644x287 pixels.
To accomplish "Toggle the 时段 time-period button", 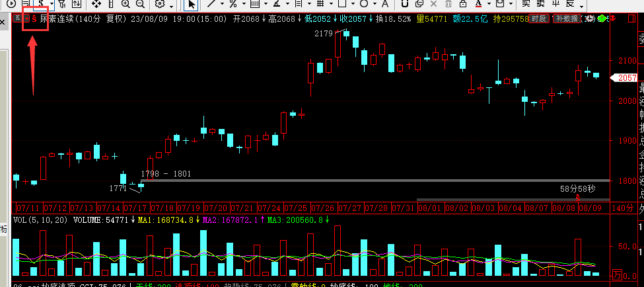I will tap(539, 19).
